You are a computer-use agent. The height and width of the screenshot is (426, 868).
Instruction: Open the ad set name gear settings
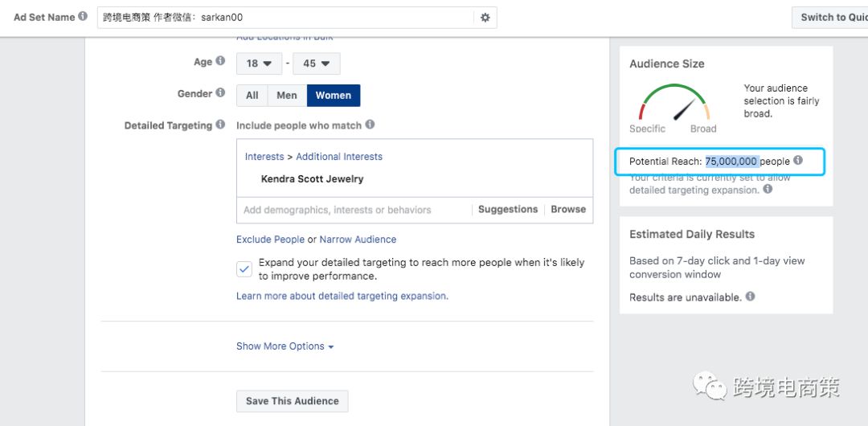tap(485, 18)
